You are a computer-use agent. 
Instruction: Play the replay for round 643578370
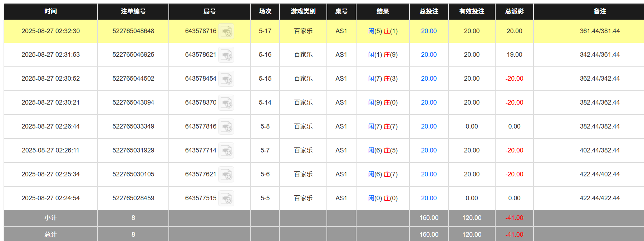coord(226,103)
